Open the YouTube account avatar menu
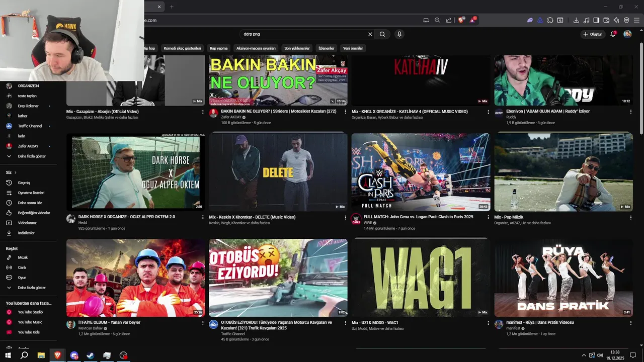 (627, 34)
